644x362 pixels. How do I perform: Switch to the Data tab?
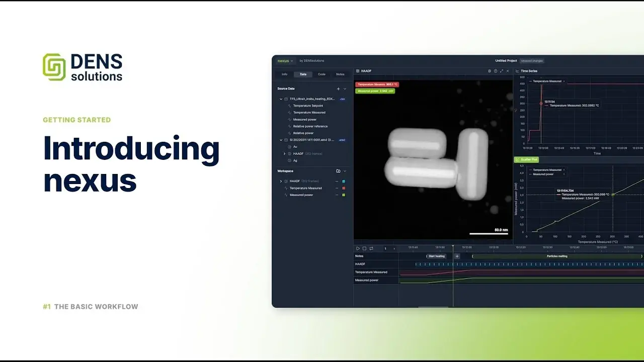tap(303, 74)
